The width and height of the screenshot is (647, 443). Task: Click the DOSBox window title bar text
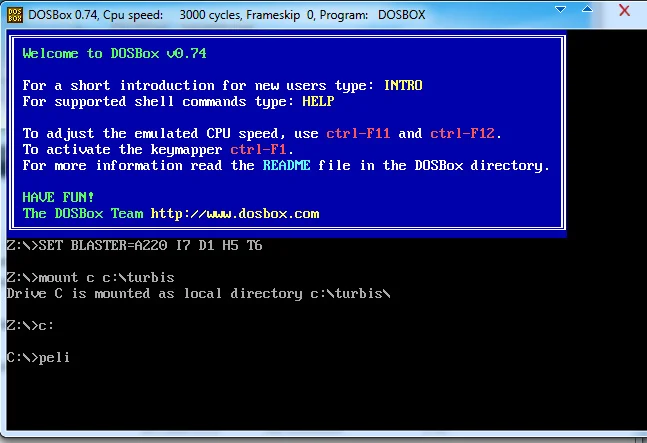227,15
